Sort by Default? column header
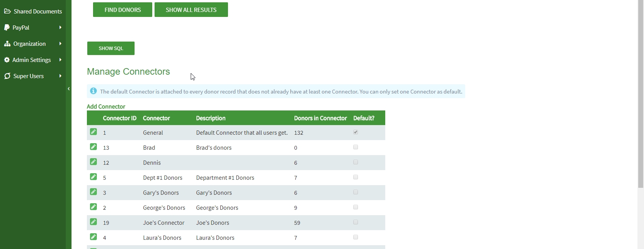The width and height of the screenshot is (644, 249). [x=364, y=118]
